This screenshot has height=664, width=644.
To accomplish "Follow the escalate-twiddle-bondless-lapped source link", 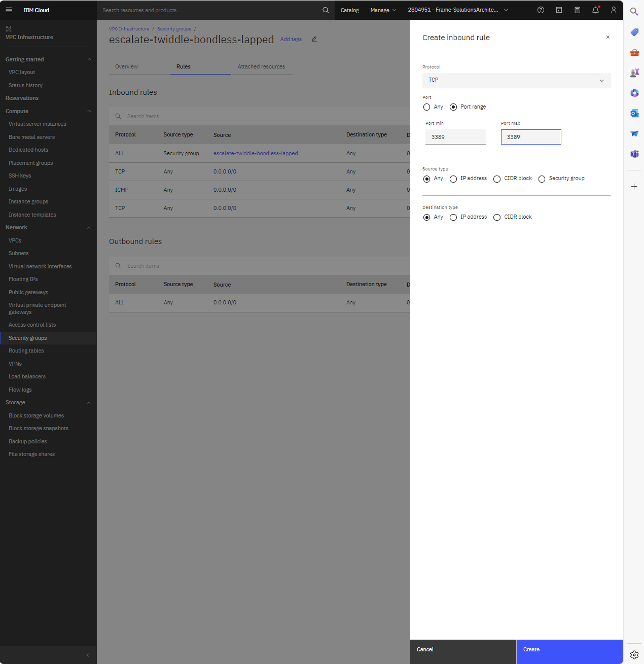I will coord(255,153).
